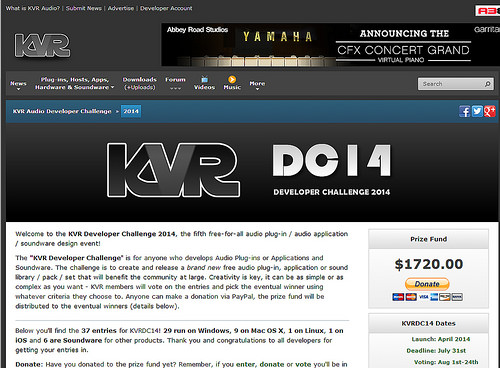Expand Plug-ins, Hosts, Apps menu
The height and width of the screenshot is (368, 500).
click(75, 83)
